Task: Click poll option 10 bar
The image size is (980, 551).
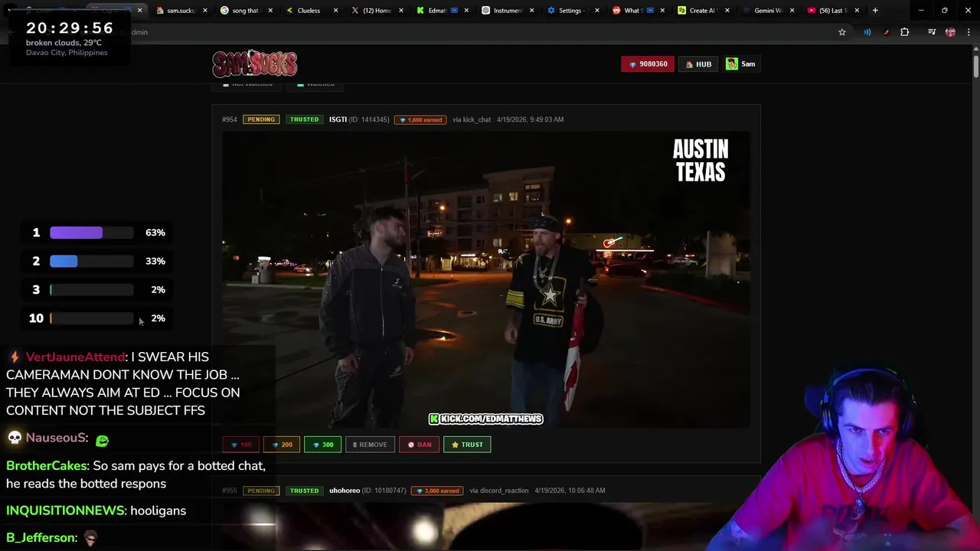Action: coord(91,318)
